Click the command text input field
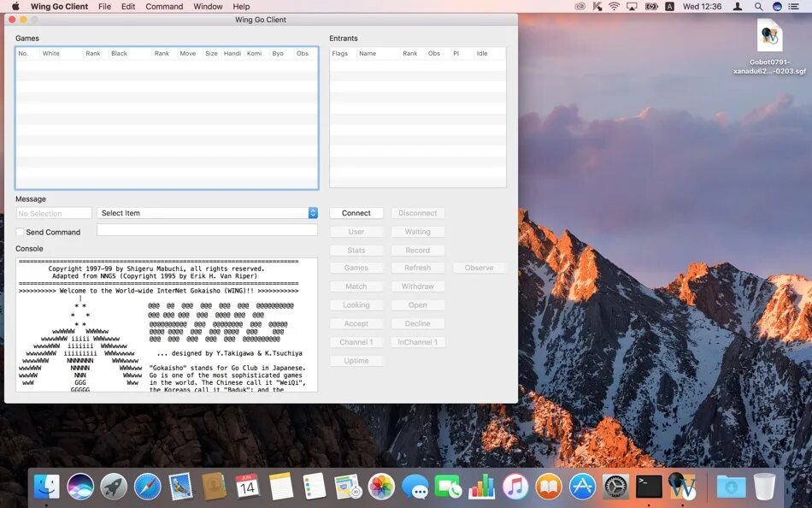Screen dimensions: 812x508 click(207, 230)
